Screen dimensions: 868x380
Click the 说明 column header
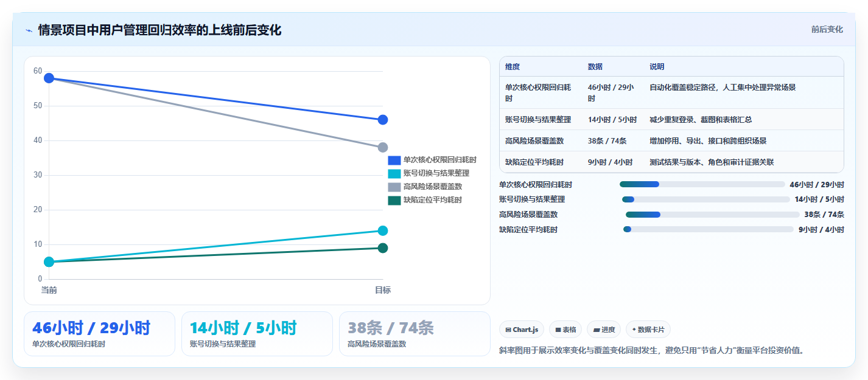[657, 67]
